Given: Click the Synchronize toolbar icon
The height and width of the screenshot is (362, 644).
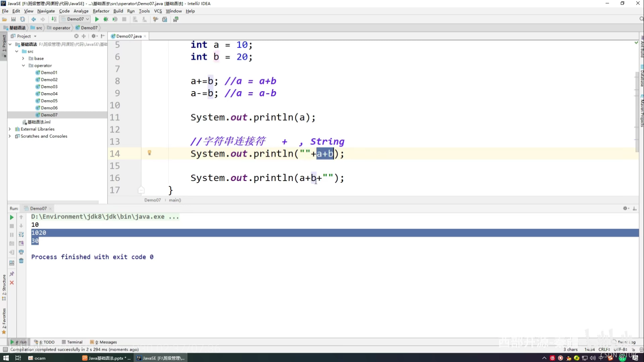Looking at the screenshot, I should coord(22,19).
